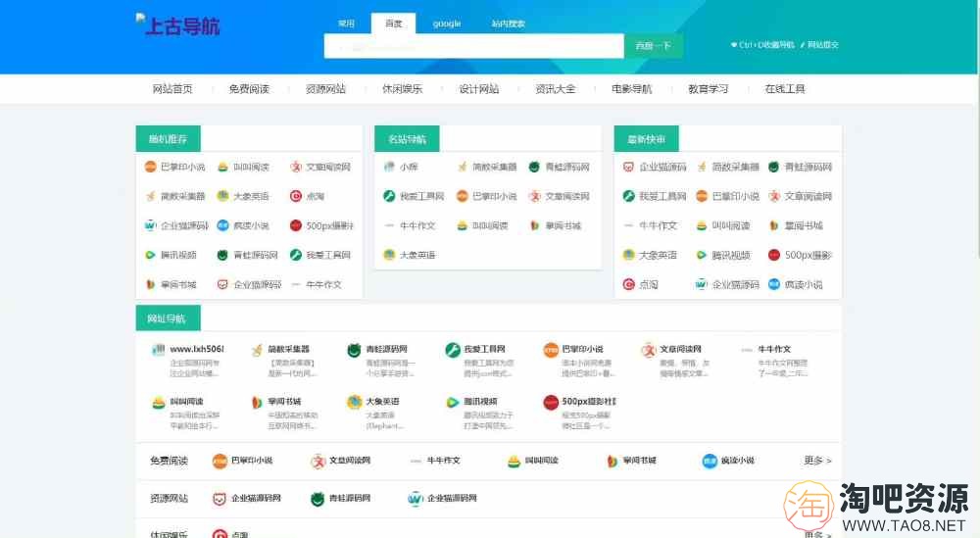Image resolution: width=980 pixels, height=538 pixels.
Task: Open 牛牛作文 link in 免费阅读 row
Action: (443, 461)
